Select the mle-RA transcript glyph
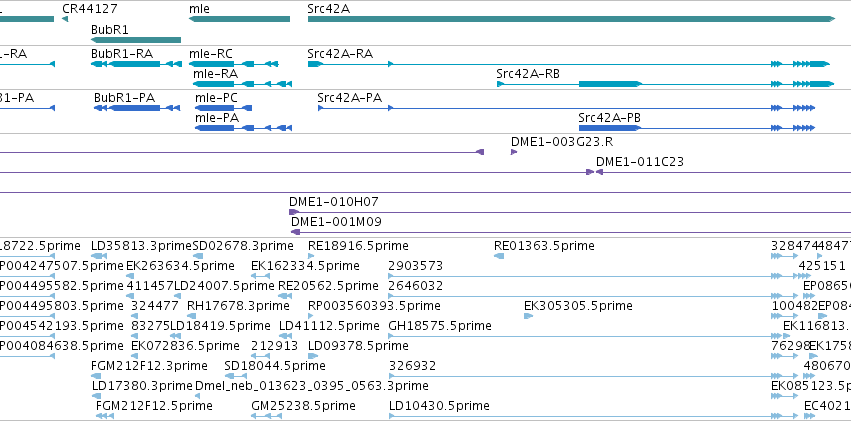851x421 pixels. (x=243, y=84)
